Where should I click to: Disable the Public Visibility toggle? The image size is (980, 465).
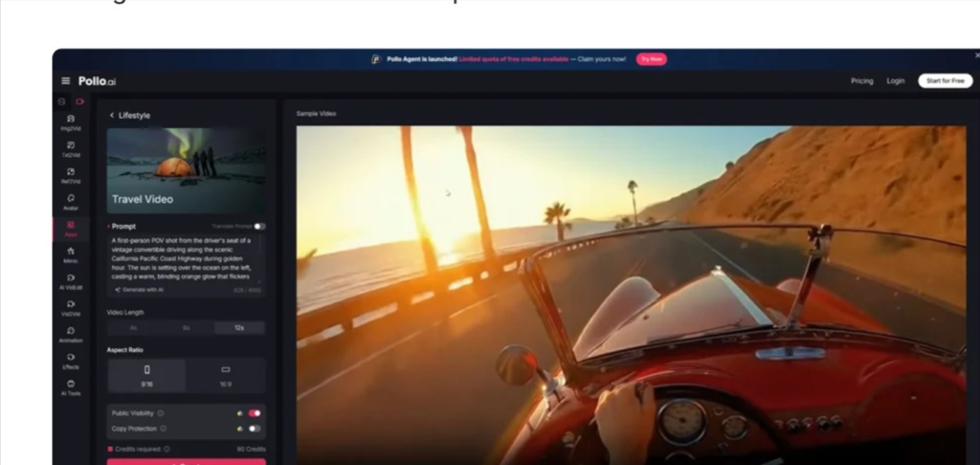click(255, 413)
